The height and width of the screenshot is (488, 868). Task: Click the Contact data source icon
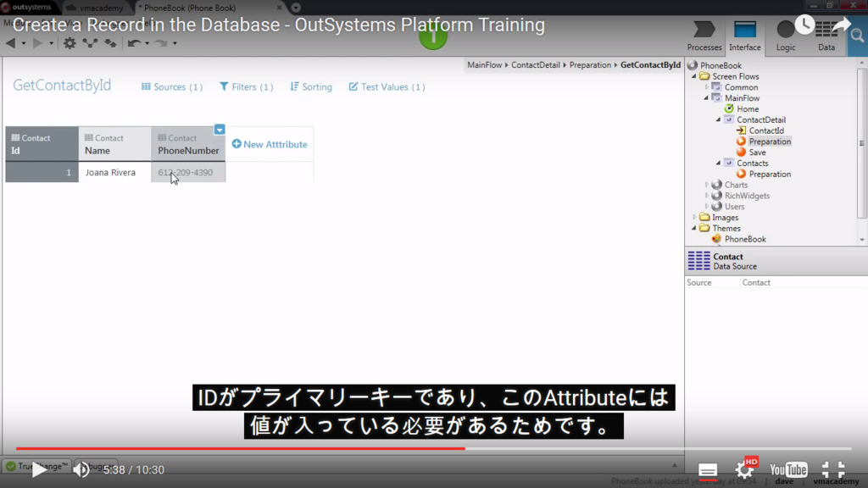click(x=698, y=261)
